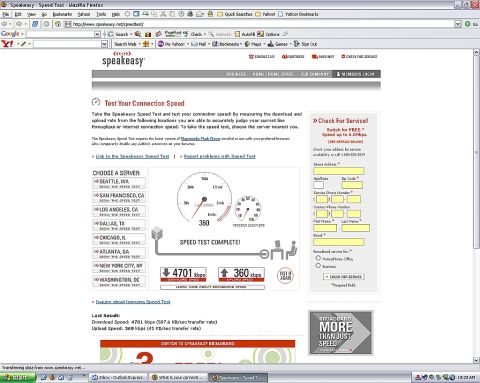Screen dimensions: 480x383
Task: Click the Home icon in navigation bar
Action: click(x=58, y=24)
